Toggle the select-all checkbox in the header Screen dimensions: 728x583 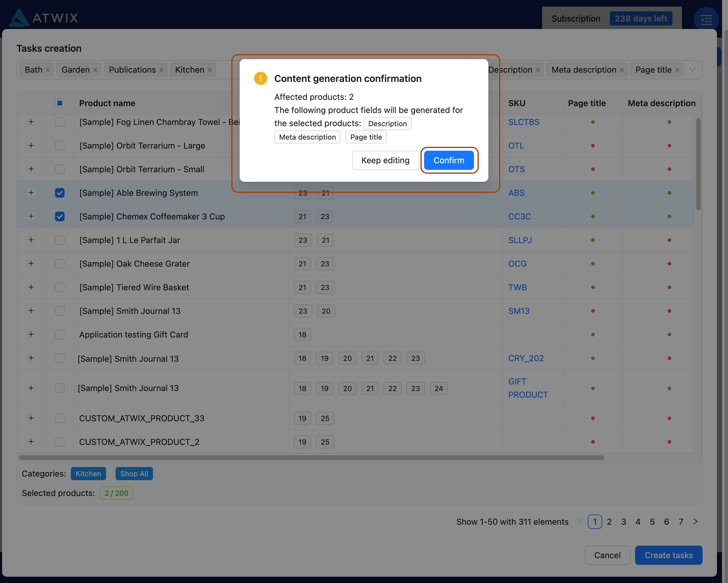pyautogui.click(x=59, y=103)
